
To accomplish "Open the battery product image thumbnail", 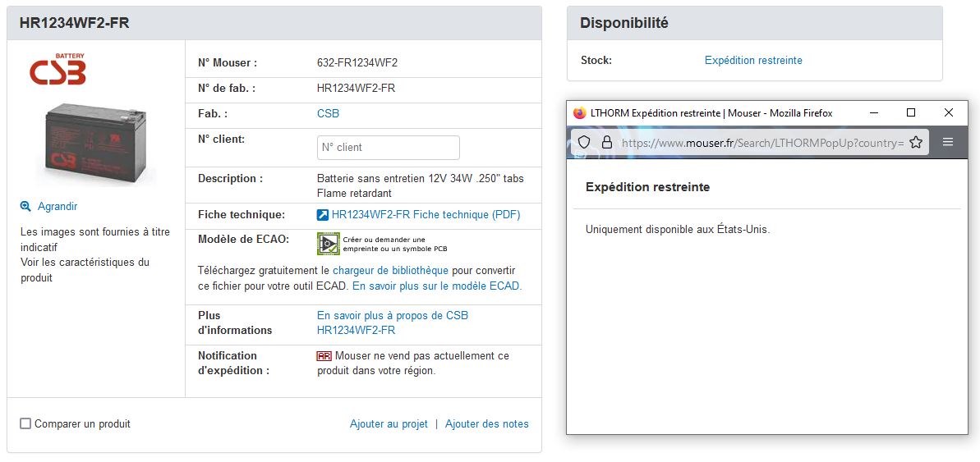I will click(95, 144).
